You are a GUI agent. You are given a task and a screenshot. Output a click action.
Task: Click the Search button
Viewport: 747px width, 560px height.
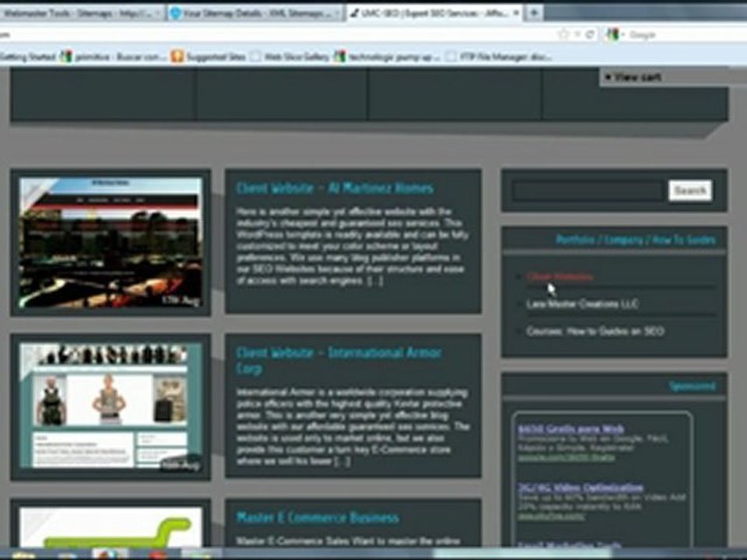690,191
